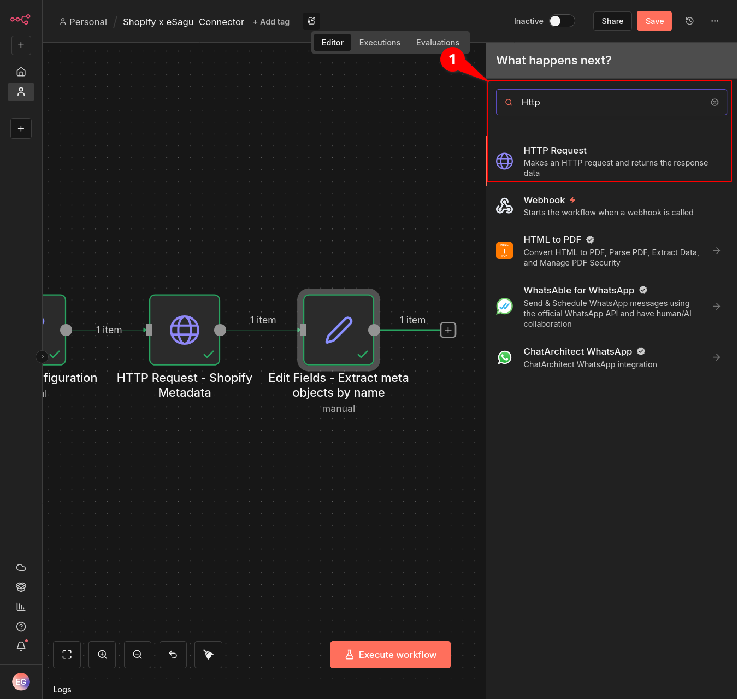Select the Edit Fields pencil node

tap(339, 330)
